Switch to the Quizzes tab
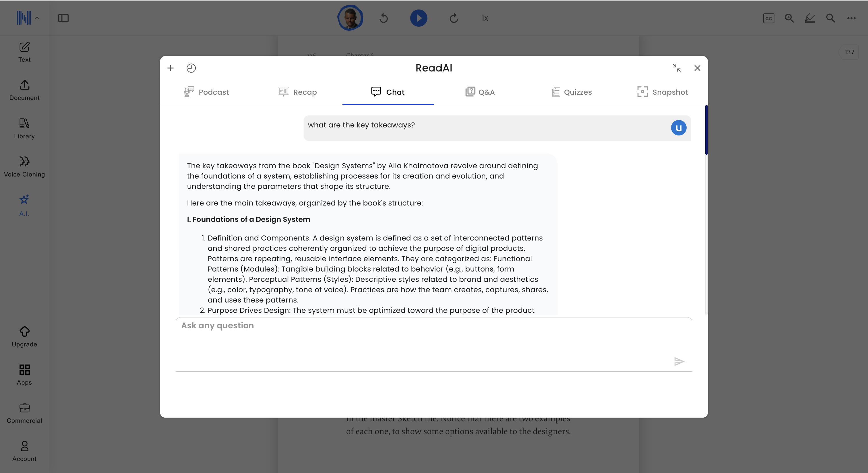 (x=571, y=92)
